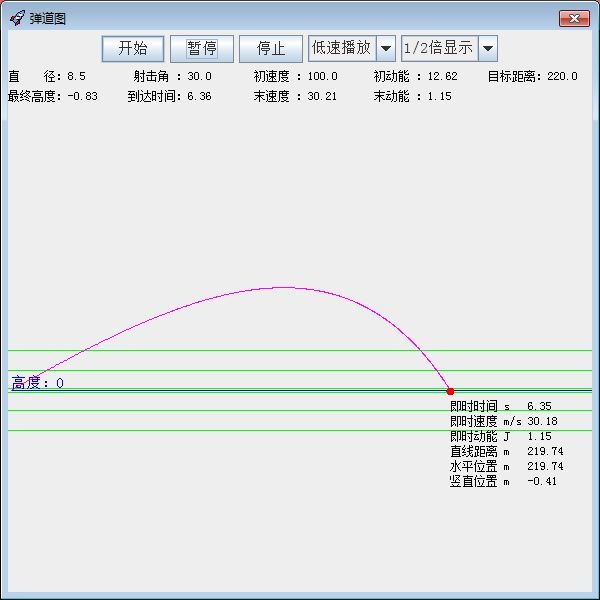The height and width of the screenshot is (600, 600).
Task: Click the 直线距离 readout 219.74
Action: pos(545,451)
